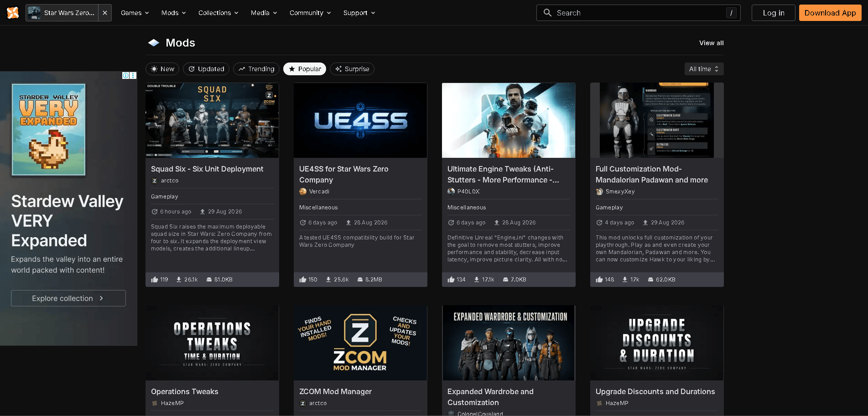The height and width of the screenshot is (416, 868).
Task: Open the Full Customization Mod thumbnail
Action: 657,120
